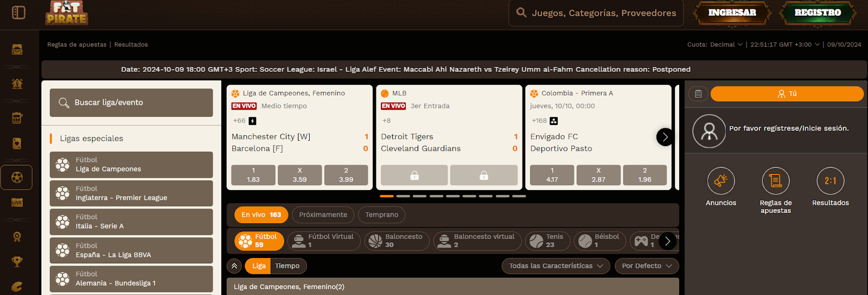Open the Reglas de apuestas top link

77,45
